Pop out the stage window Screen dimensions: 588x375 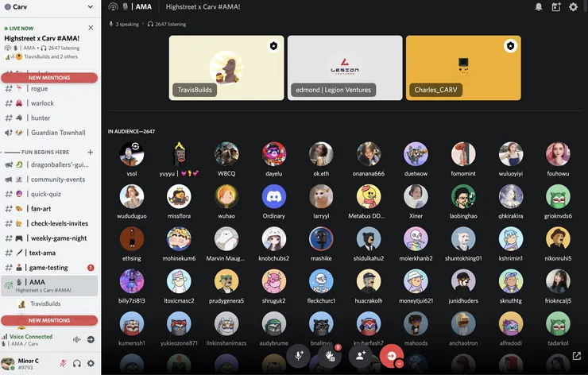pos(576,355)
